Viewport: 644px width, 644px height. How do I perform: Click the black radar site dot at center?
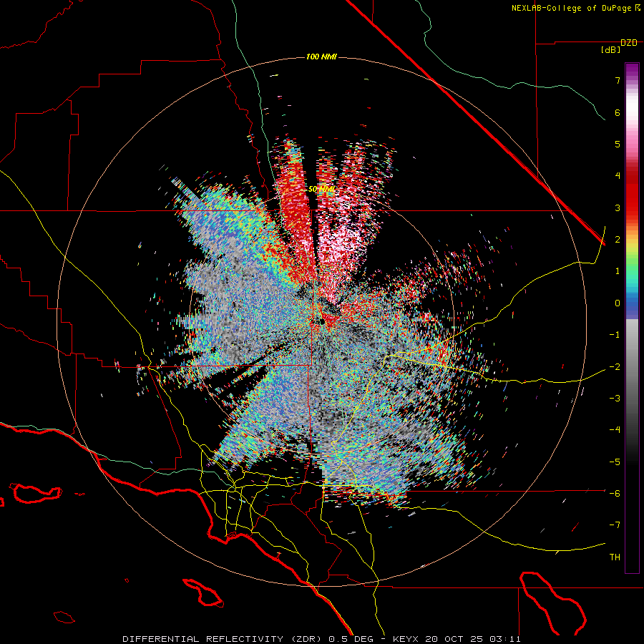[323, 321]
